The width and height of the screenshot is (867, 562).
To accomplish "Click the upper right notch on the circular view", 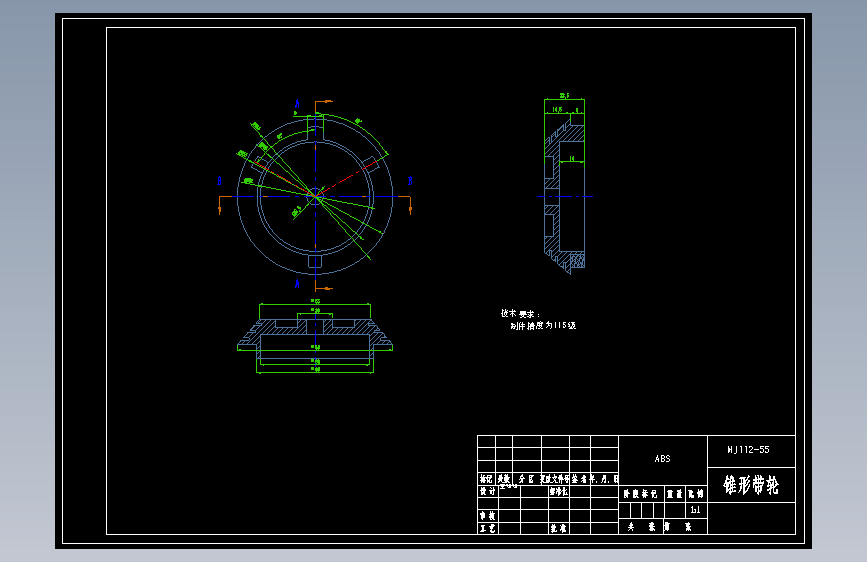I will (x=370, y=163).
